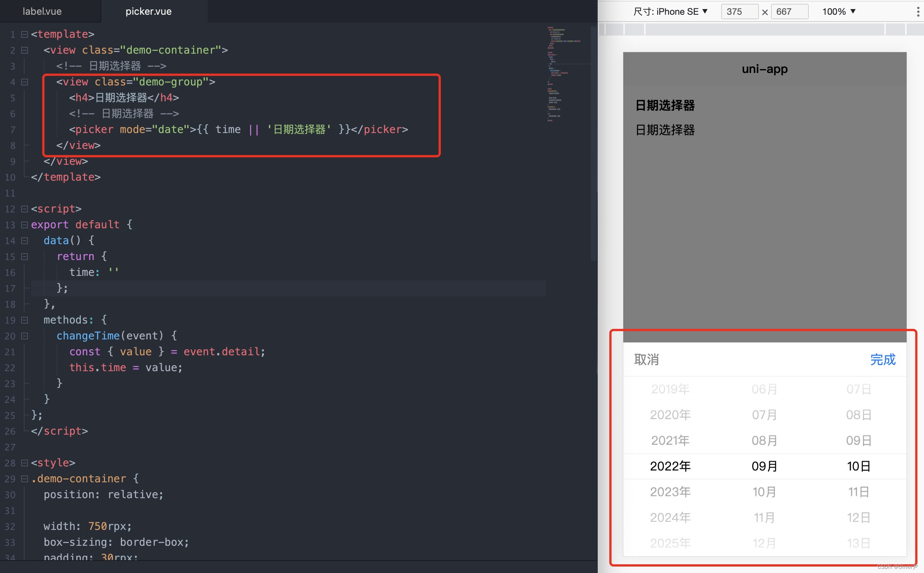924x573 pixels.
Task: Switch to the label.vue tab
Action: click(x=42, y=11)
